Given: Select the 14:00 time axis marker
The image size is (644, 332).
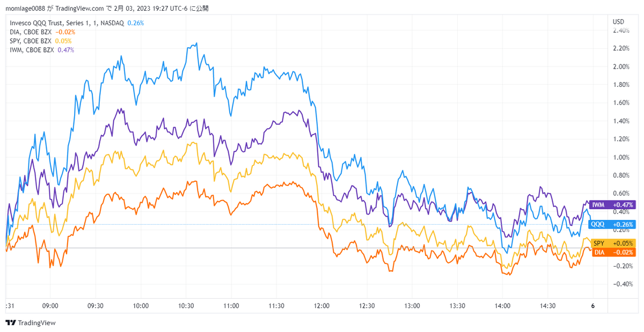Looking at the screenshot, I should tap(502, 306).
